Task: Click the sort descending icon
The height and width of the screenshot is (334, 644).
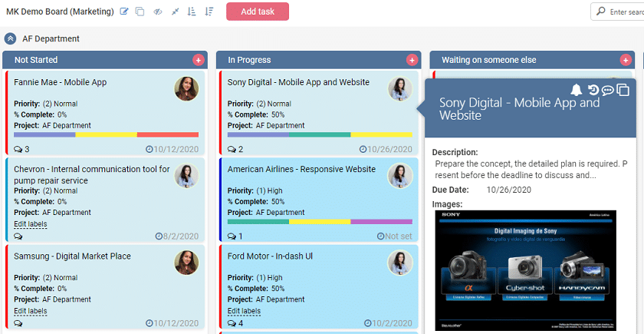Action: tap(209, 12)
